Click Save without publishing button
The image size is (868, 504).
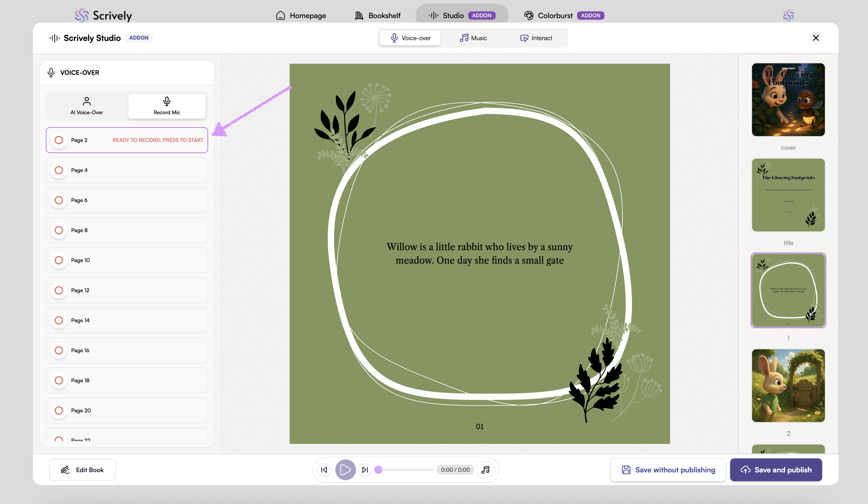(x=668, y=470)
